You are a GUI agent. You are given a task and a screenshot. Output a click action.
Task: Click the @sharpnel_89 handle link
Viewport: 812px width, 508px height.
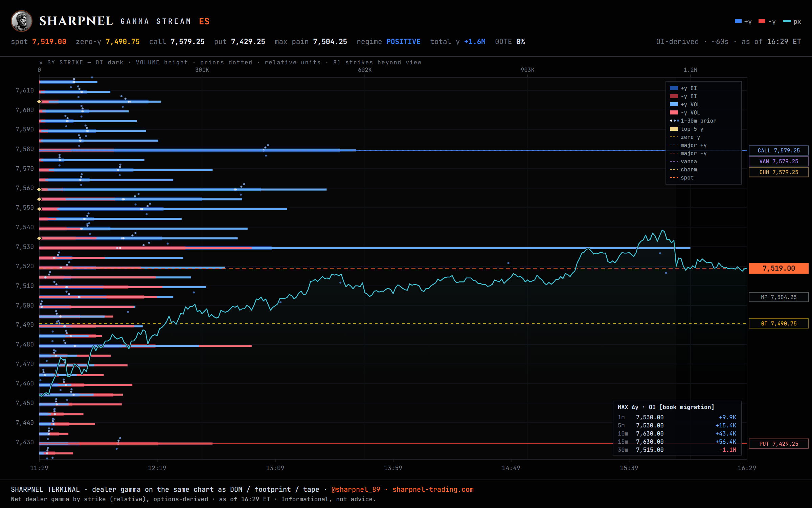[356, 489]
